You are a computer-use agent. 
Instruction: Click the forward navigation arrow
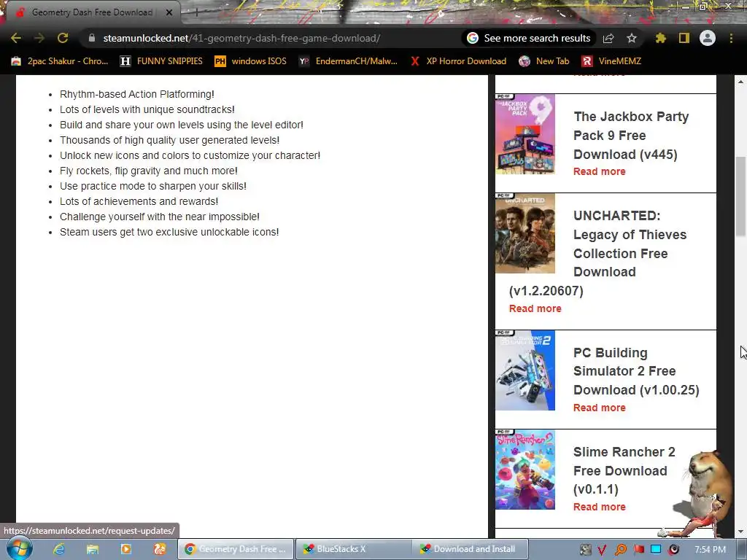pos(39,38)
